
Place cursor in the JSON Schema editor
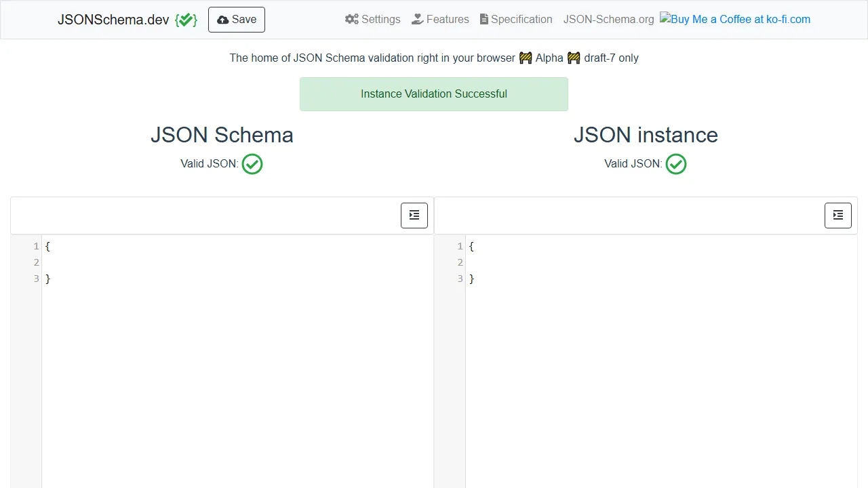tap(203, 305)
